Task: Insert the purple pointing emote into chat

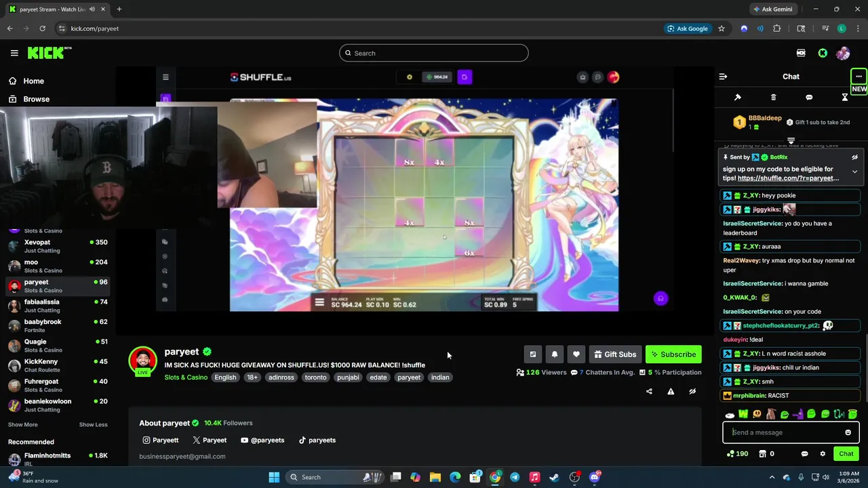Action: coord(798,414)
